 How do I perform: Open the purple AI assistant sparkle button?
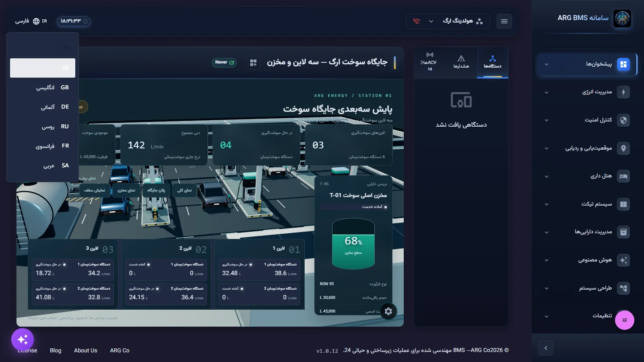pyautogui.click(x=23, y=339)
